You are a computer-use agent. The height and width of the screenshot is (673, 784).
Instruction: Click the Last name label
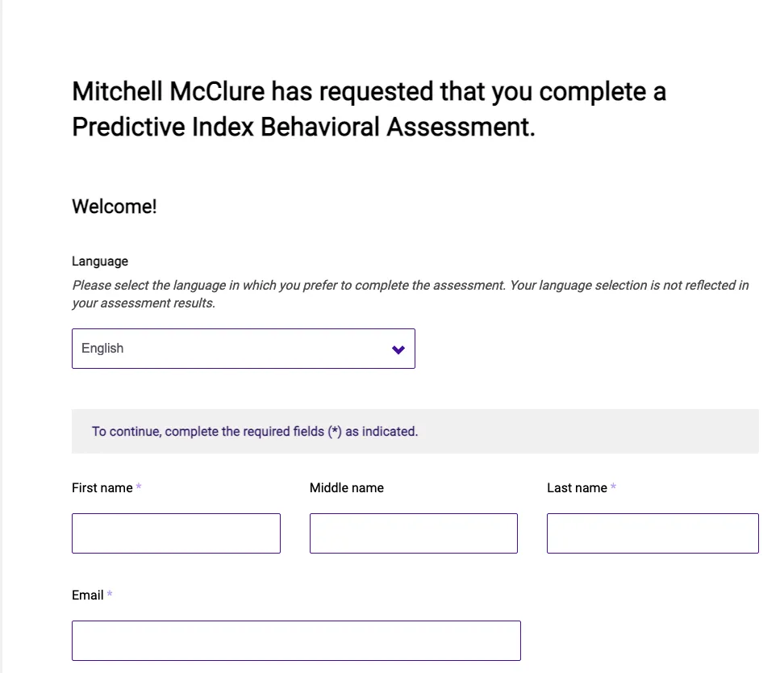[x=576, y=487]
